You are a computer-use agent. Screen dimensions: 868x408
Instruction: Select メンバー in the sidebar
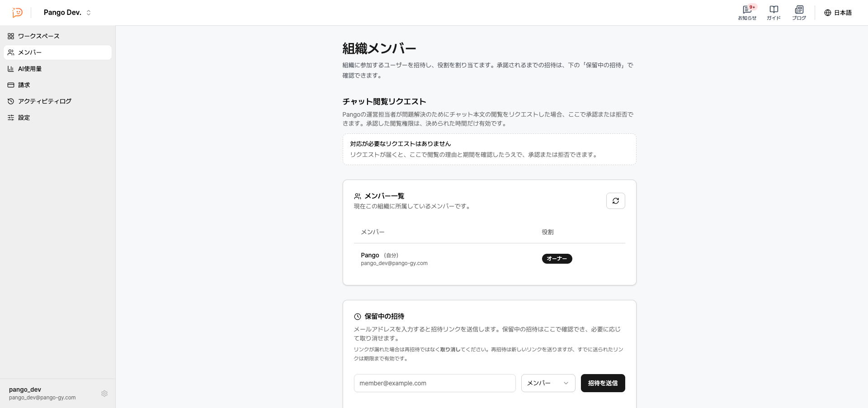point(57,52)
